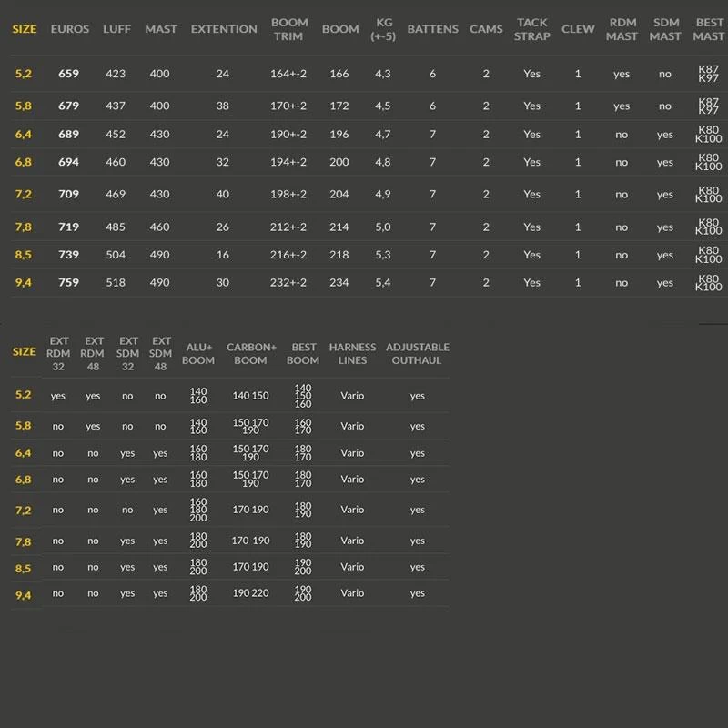
Task: Click luff value 504 in the 8,5 row
Action: [x=116, y=255]
